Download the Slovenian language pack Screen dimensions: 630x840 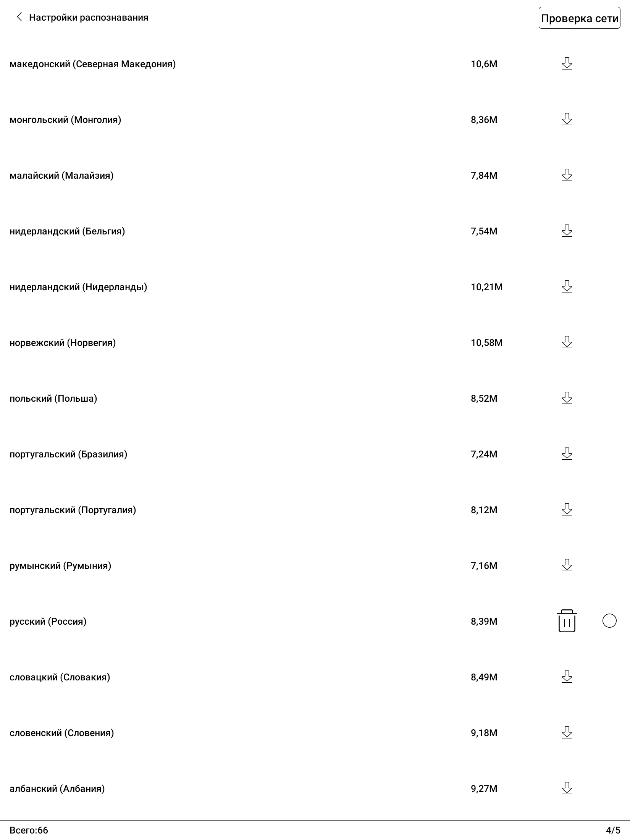[x=567, y=732]
